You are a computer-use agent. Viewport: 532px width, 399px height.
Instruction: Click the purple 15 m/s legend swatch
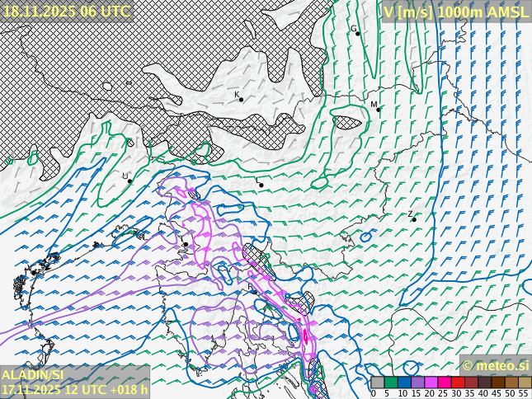(417, 383)
